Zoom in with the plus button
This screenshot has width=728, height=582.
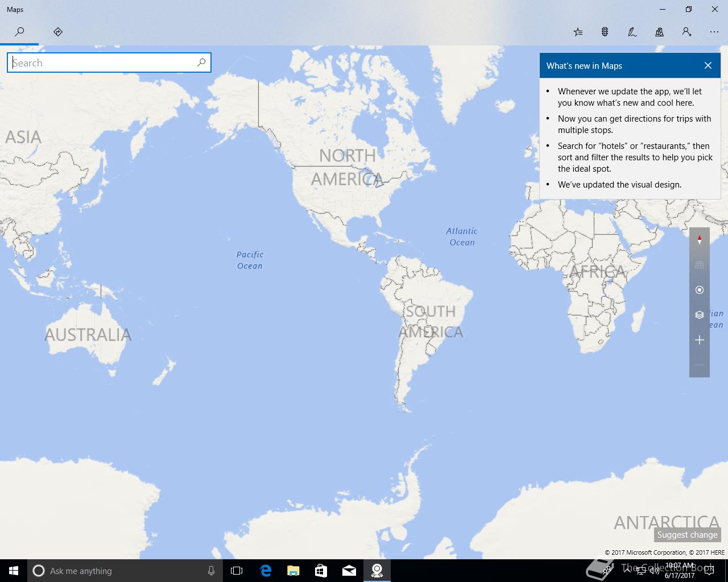[700, 340]
